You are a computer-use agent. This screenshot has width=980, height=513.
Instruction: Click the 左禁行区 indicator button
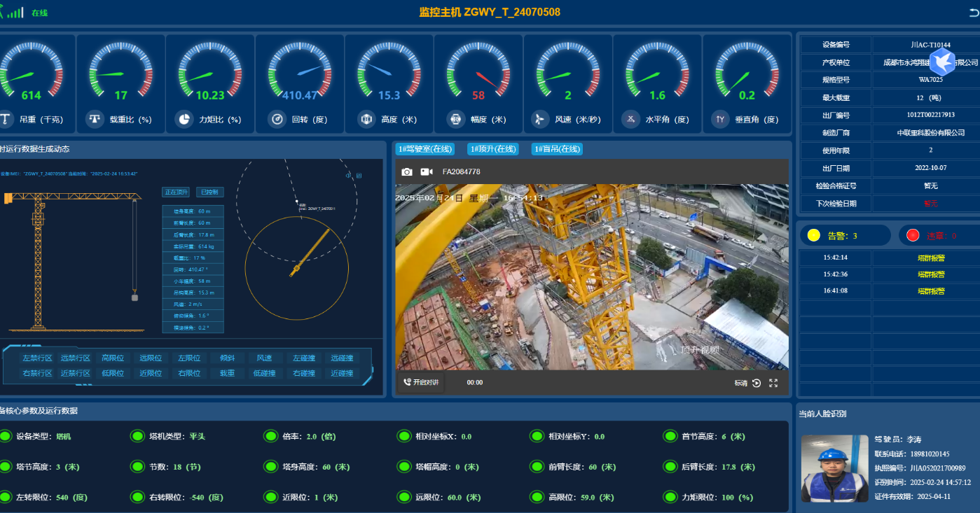click(x=37, y=358)
